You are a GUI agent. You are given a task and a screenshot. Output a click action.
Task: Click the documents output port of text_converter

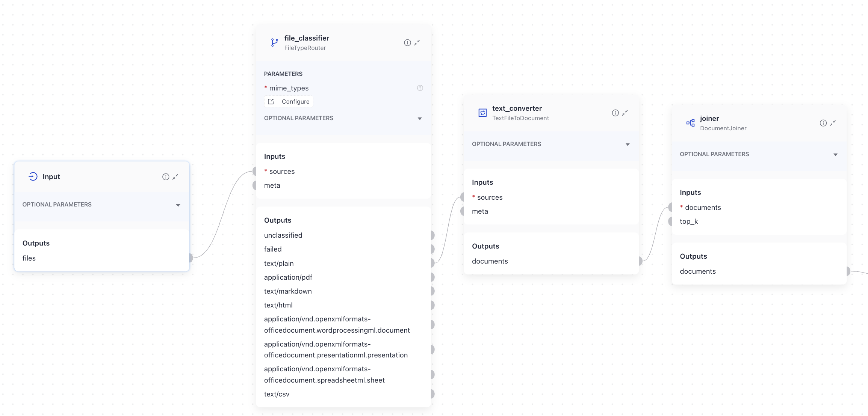[639, 261]
